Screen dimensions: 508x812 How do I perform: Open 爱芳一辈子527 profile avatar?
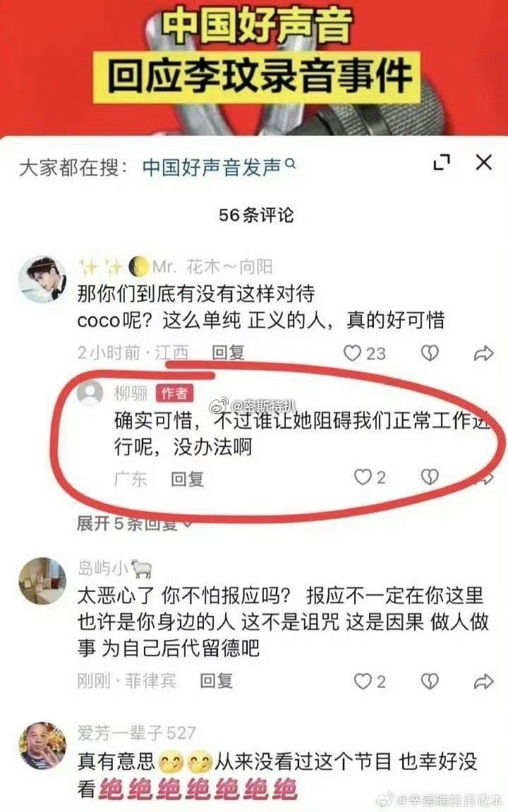(42, 746)
